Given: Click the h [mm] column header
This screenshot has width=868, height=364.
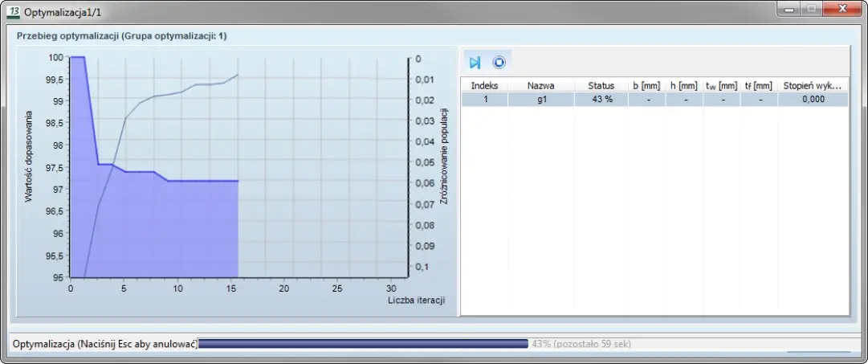Looking at the screenshot, I should click(x=684, y=85).
